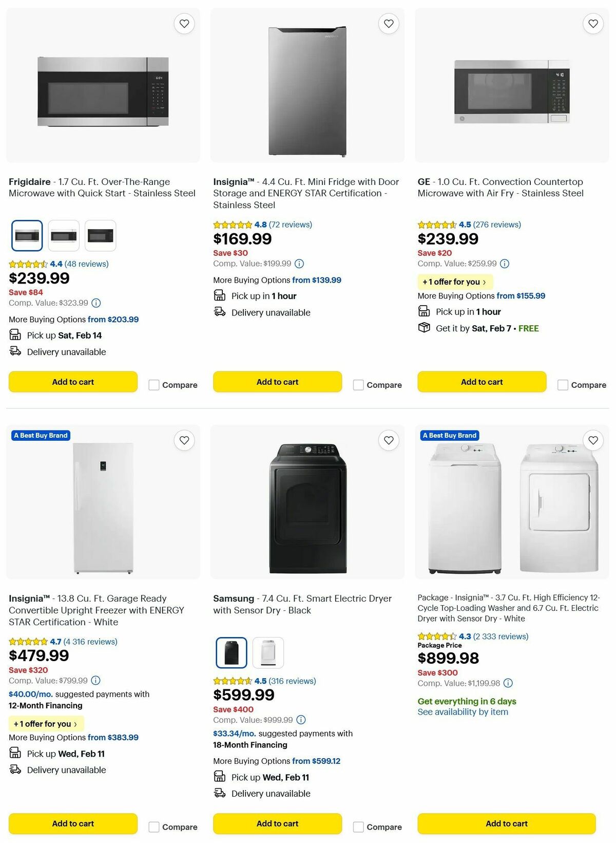Expand the +1 offer for the GE microwave
The image size is (616, 843).
[x=455, y=282]
